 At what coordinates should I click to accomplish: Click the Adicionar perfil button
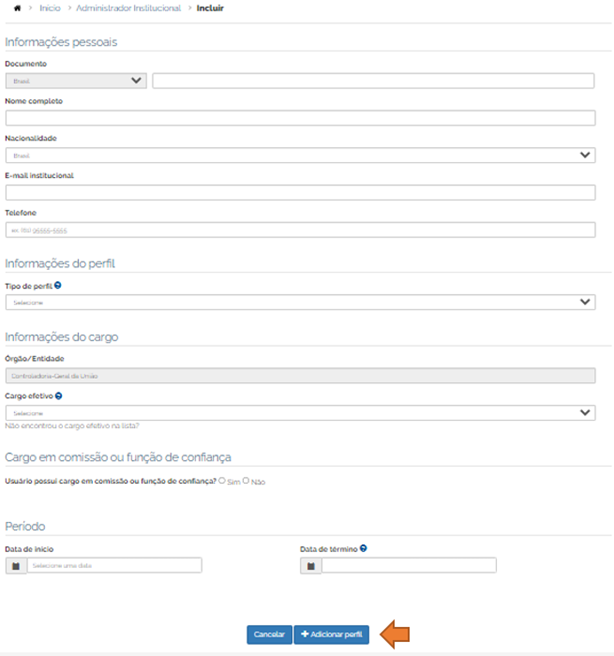331,635
